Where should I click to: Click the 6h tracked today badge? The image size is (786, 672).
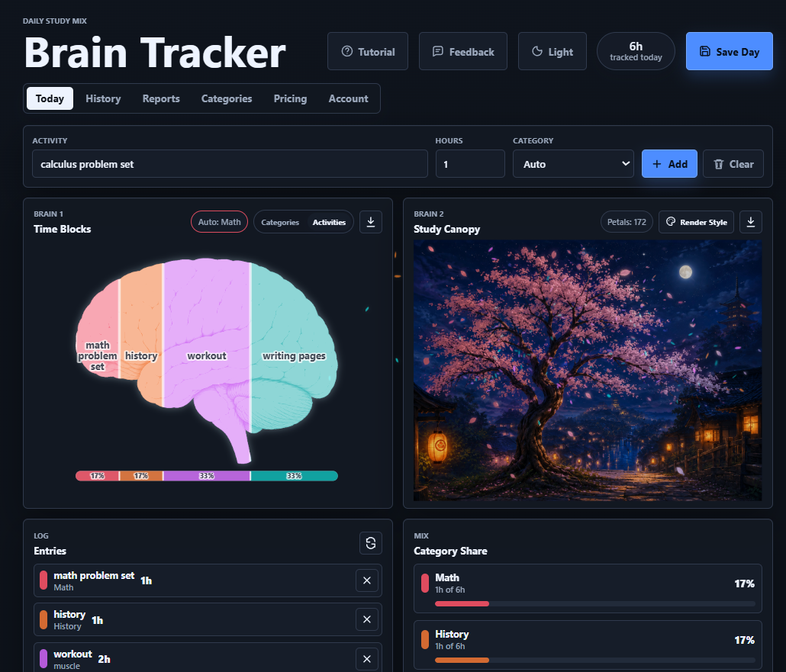click(636, 51)
